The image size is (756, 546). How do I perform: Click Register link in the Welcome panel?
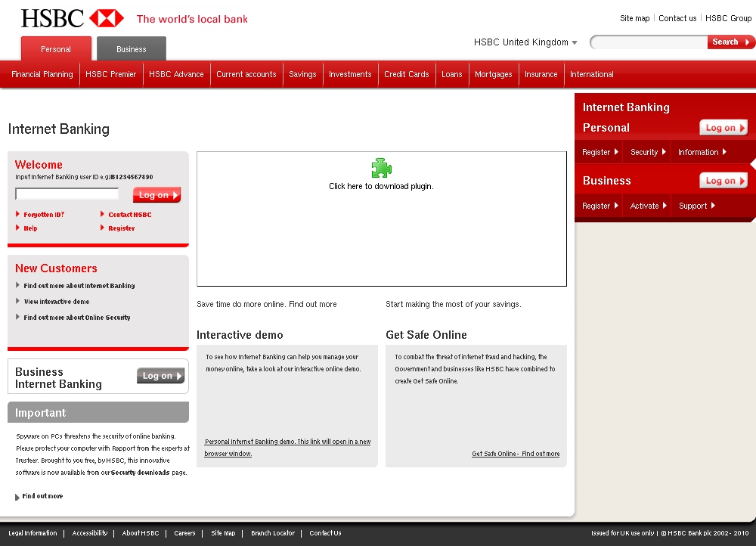[x=122, y=228]
